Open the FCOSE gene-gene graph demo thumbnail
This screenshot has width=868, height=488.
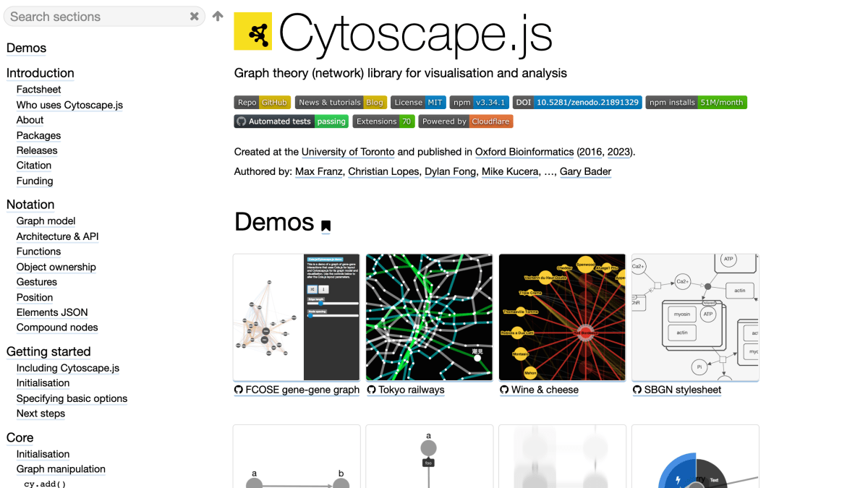click(297, 317)
